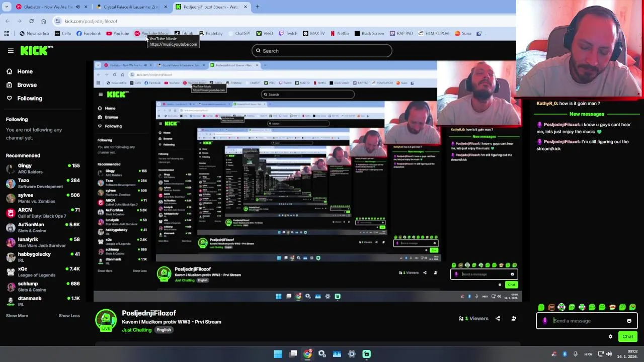Open the Netflix bookmark
The height and width of the screenshot is (362, 644).
coord(340,34)
